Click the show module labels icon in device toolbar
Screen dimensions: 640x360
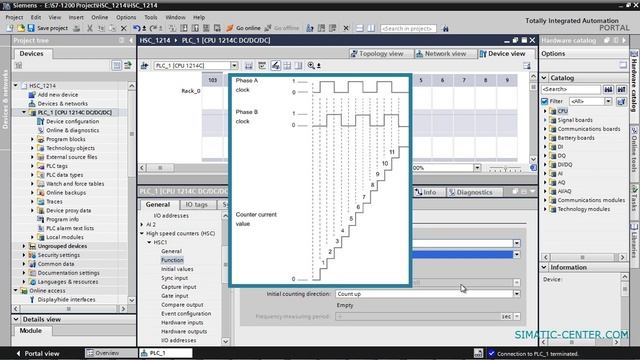point(276,65)
